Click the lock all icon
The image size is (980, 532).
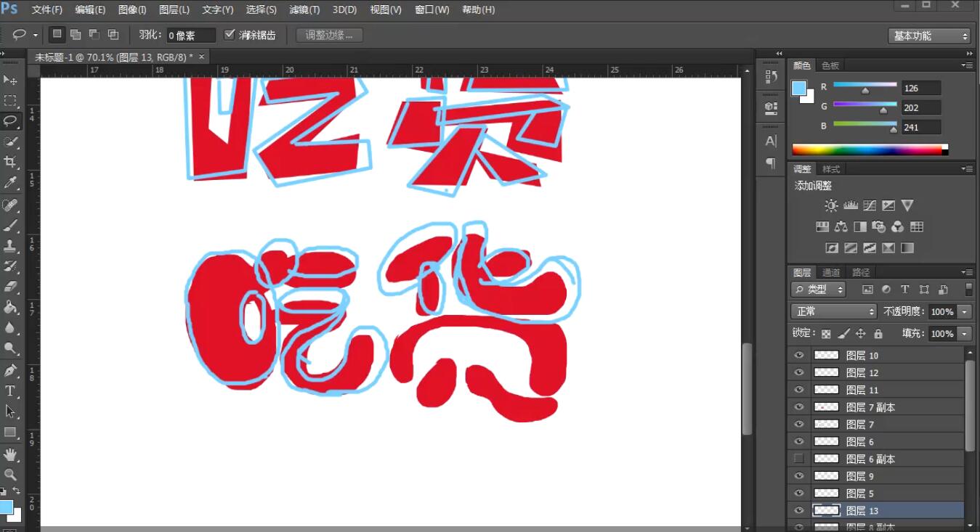point(878,334)
